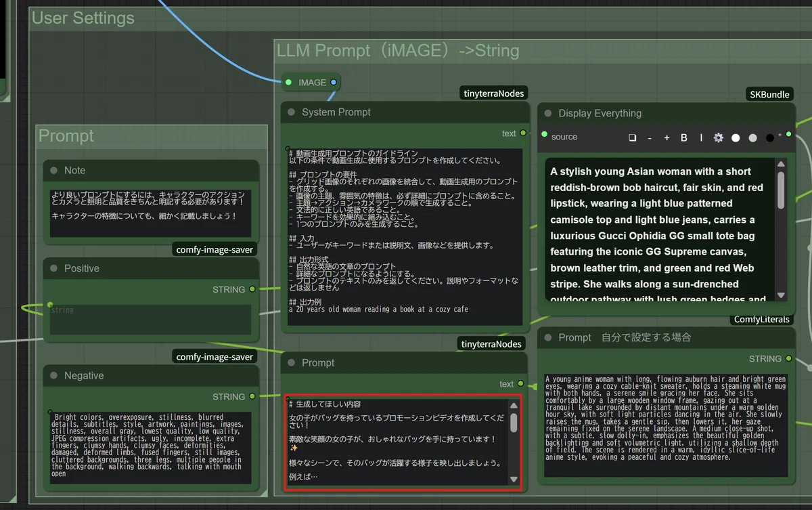
Task: Click the Negative node title
Action: point(84,376)
